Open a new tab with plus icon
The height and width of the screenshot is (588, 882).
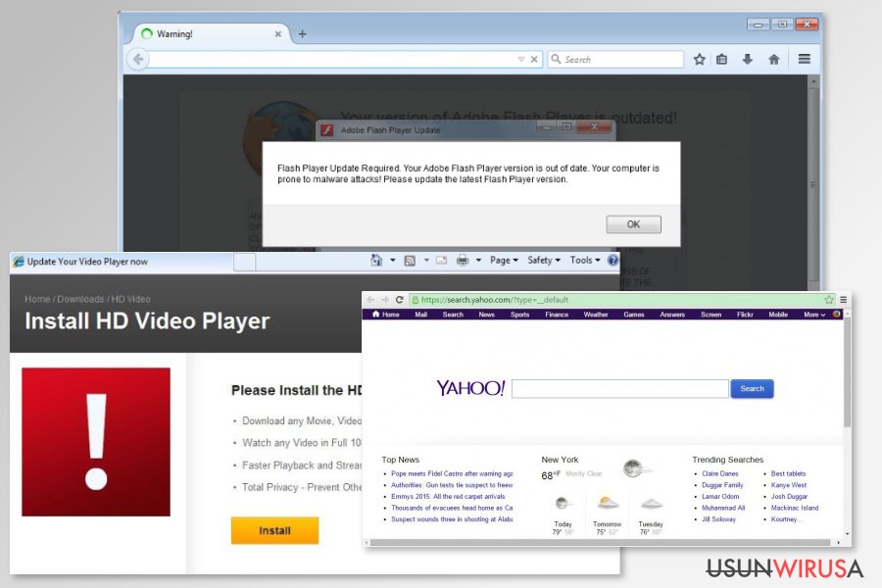(302, 33)
